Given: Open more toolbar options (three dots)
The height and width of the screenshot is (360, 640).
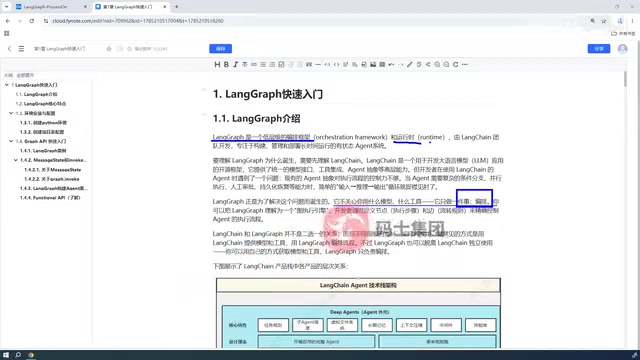Looking at the screenshot, I should coord(465,64).
